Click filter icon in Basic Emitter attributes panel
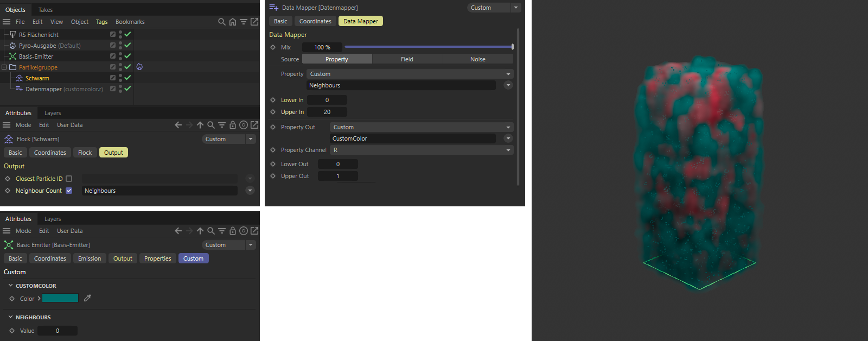Viewport: 868px width, 341px height. [221, 231]
